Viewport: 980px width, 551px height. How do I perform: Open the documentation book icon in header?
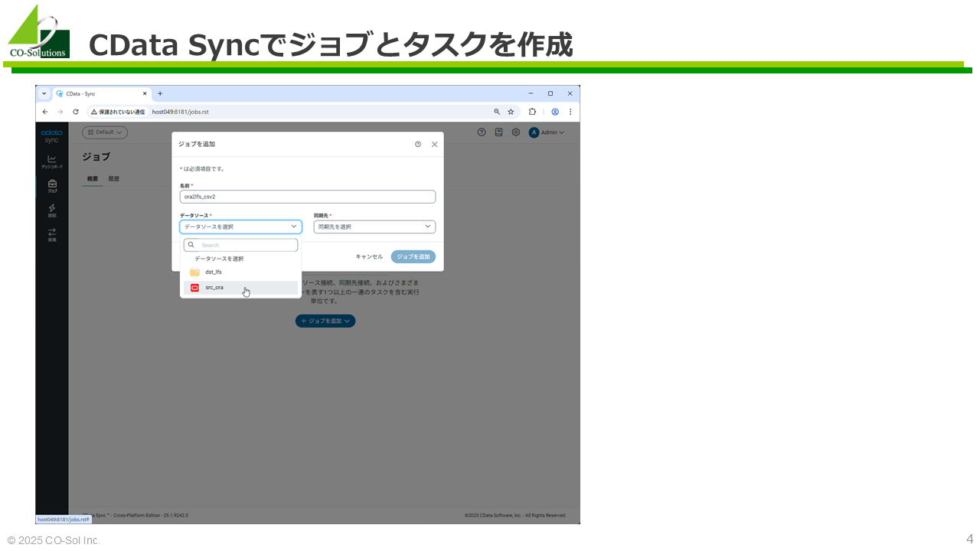click(498, 132)
